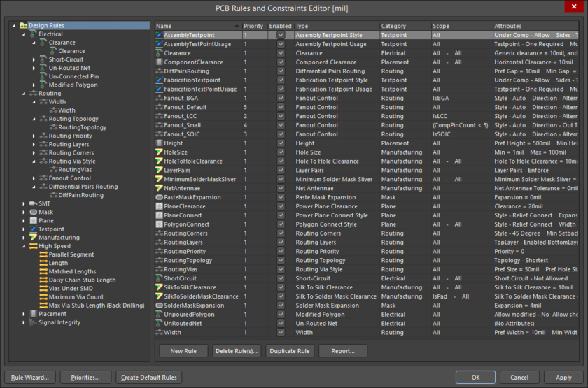This screenshot has width=588, height=388.
Task: Click the New Rule button
Action: click(183, 351)
